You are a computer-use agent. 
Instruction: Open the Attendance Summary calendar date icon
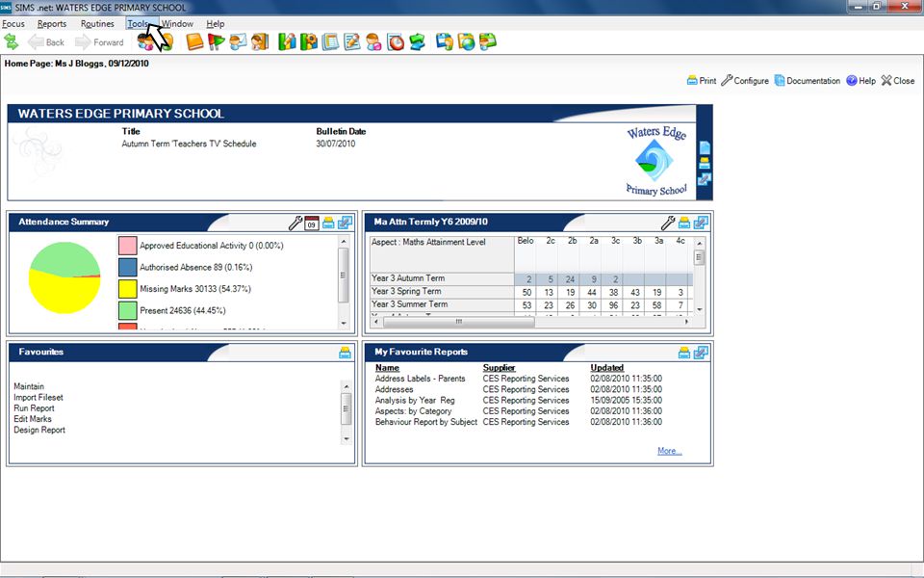coord(312,223)
